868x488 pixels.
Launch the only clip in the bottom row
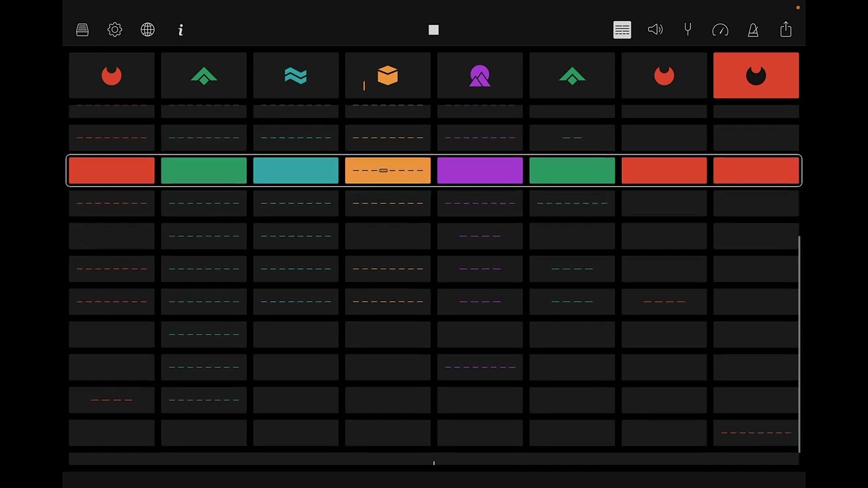pyautogui.click(x=756, y=432)
